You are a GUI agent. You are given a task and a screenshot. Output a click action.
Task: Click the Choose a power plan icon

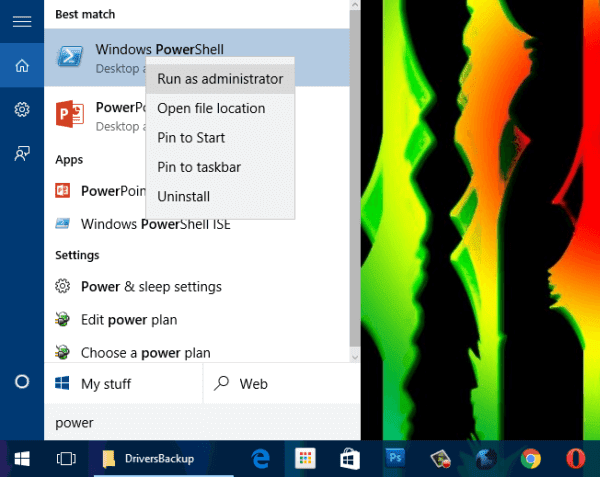coord(62,352)
